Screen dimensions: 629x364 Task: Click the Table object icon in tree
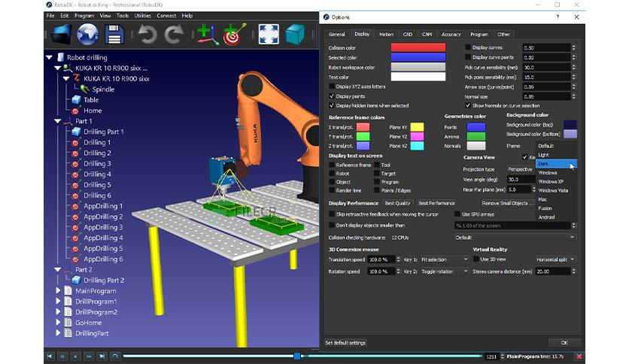coord(76,100)
